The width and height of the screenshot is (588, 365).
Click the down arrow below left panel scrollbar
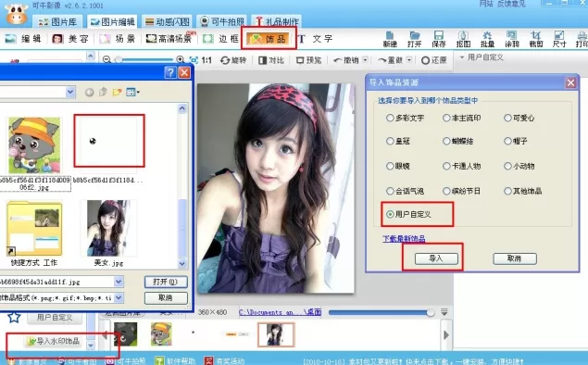tap(91, 345)
